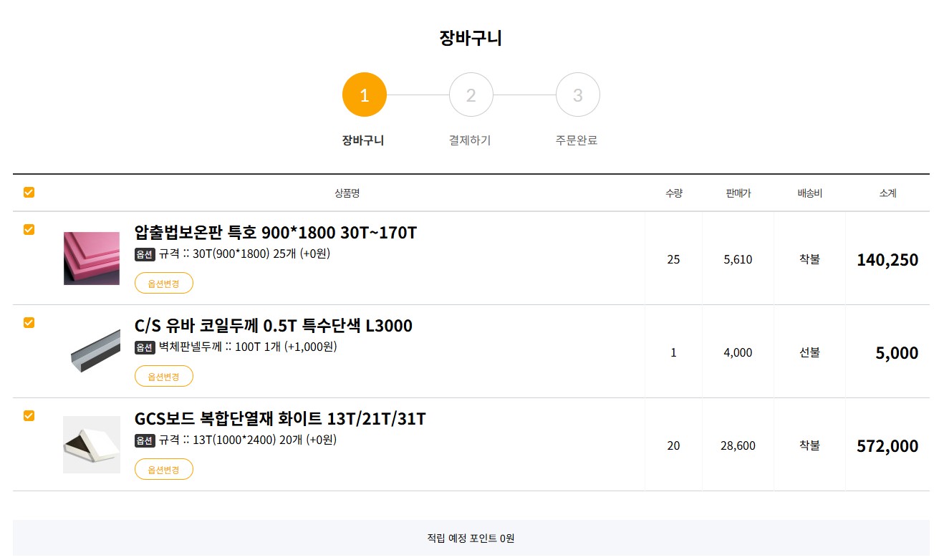The image size is (939, 560).
Task: Uncheck the 압출법보온판 특호 item checkbox
Action: tap(29, 230)
